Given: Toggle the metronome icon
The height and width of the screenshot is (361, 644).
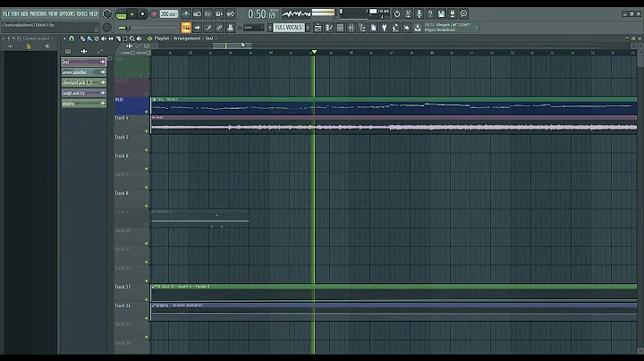Looking at the screenshot, I should [x=186, y=14].
